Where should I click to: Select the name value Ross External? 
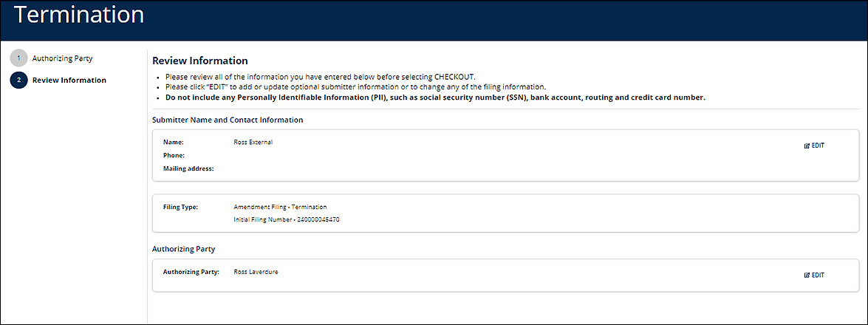[253, 143]
